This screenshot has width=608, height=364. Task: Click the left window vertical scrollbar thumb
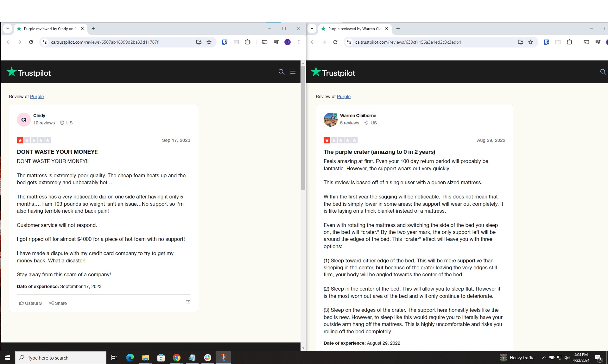tap(303, 128)
